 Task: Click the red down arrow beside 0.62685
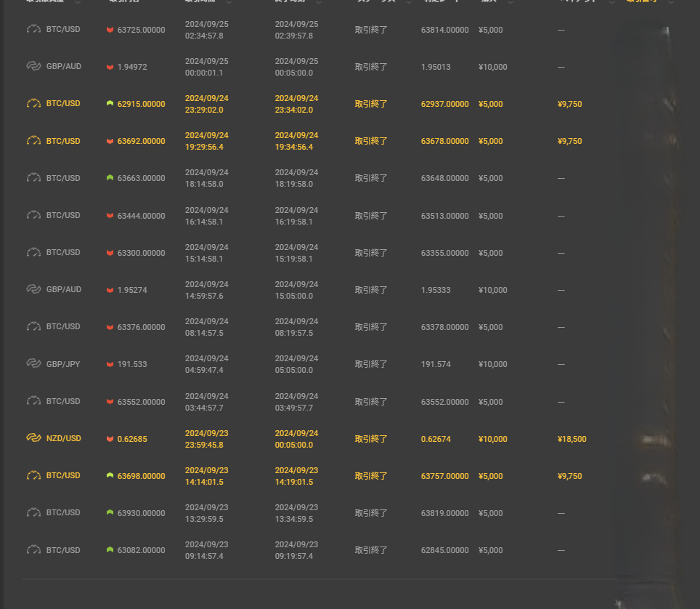(x=110, y=439)
